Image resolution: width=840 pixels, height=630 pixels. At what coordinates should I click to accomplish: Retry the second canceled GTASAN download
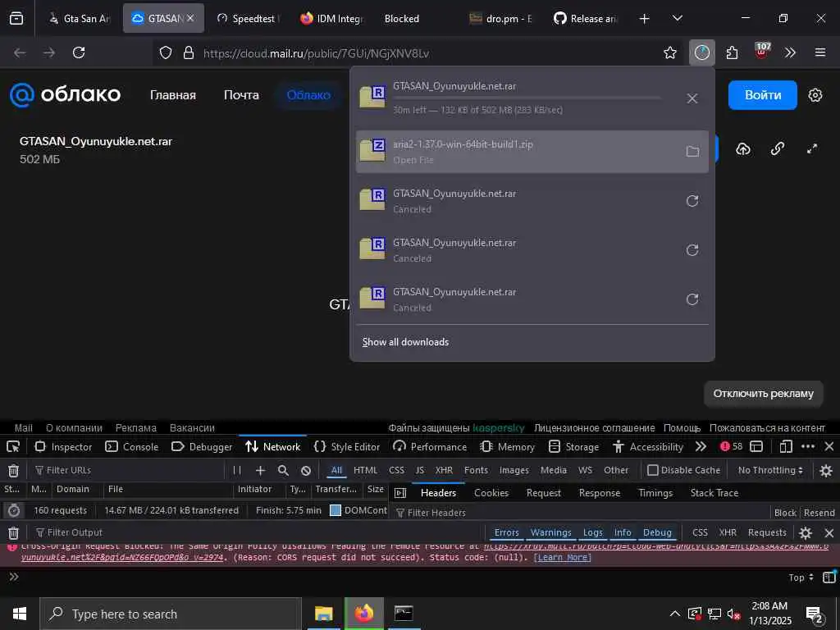click(x=692, y=250)
